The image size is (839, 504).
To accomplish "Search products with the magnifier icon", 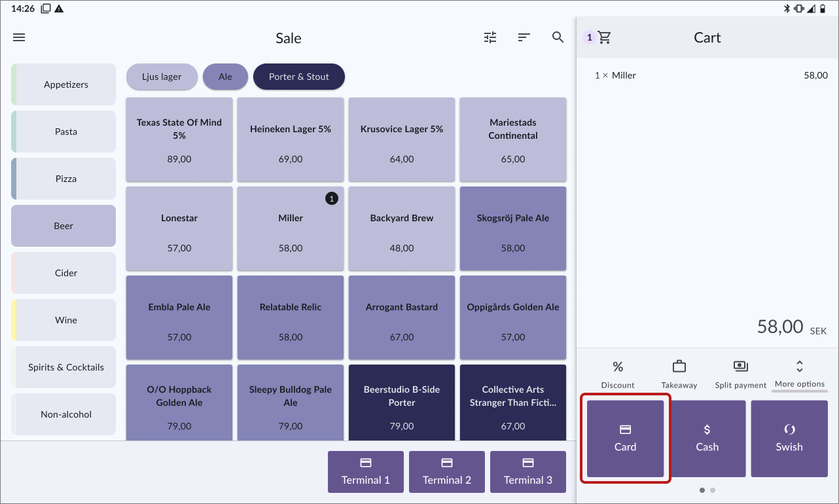I will click(x=558, y=37).
